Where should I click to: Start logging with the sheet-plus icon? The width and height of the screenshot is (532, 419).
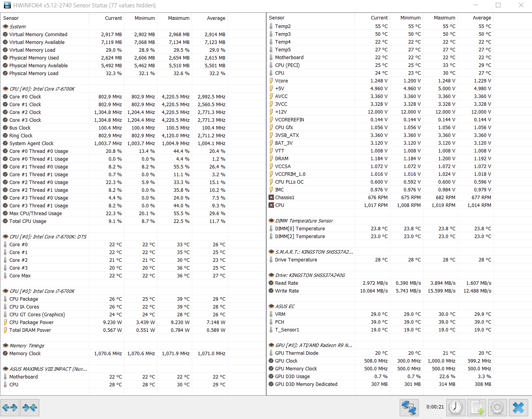tap(477, 407)
